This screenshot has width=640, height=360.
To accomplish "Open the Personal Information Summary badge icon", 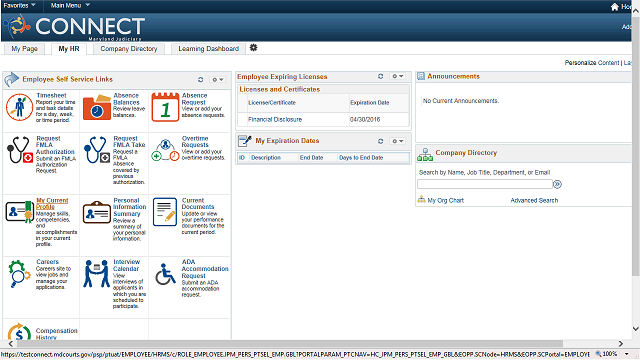I will point(97,212).
